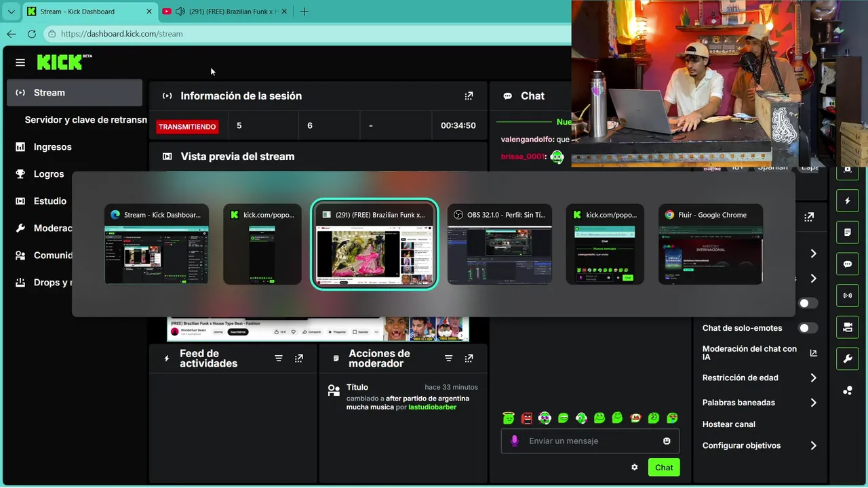Pop out the Feed de actividades panel
Viewport: 868px width, 488px height.
coord(299,359)
